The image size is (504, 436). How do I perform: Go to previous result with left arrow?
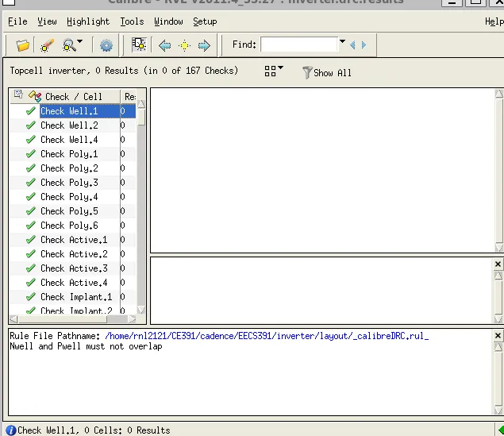click(165, 45)
